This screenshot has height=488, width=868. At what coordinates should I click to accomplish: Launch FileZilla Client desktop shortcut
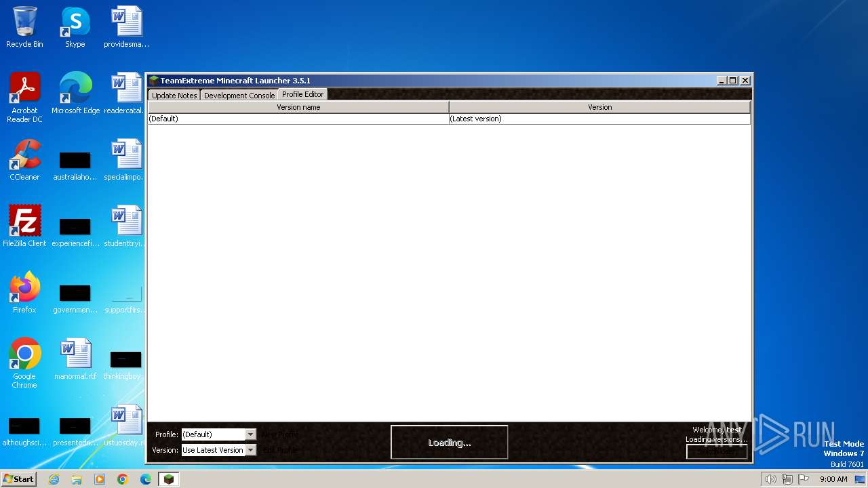[x=24, y=226]
